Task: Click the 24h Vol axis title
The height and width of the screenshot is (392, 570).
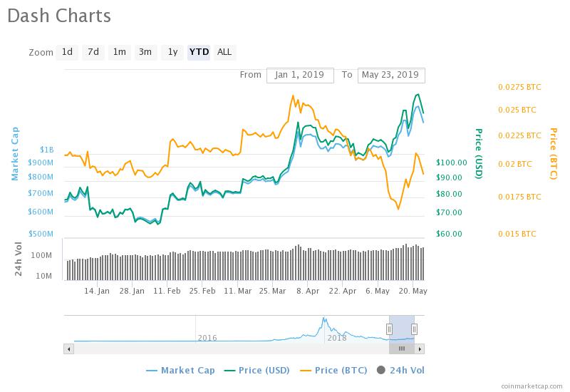Action: [19, 259]
